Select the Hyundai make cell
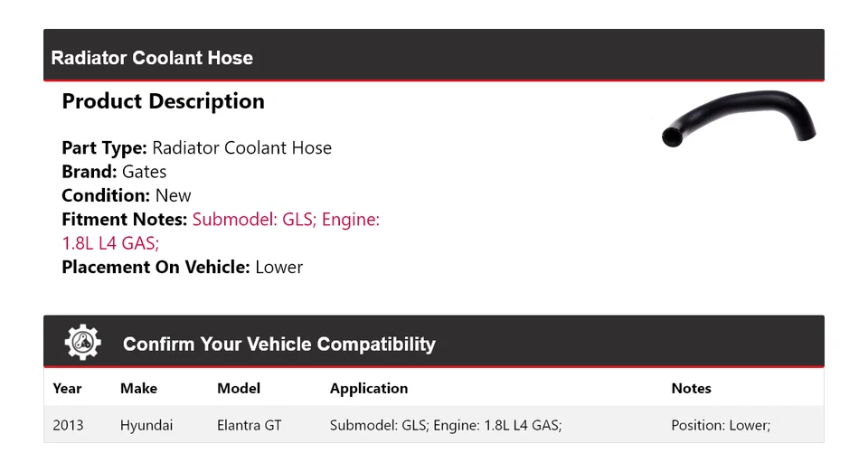Viewport: 868px width, 472px height. coord(146,425)
